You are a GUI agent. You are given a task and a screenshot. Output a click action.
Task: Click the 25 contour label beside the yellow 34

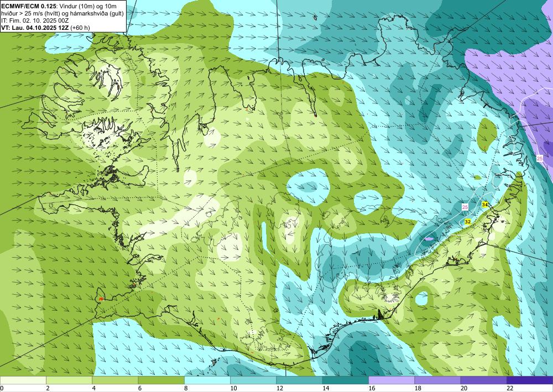pos(465,207)
